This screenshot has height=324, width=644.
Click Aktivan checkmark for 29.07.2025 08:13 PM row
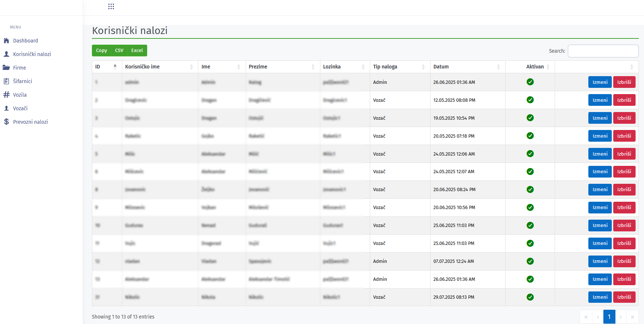click(x=530, y=297)
